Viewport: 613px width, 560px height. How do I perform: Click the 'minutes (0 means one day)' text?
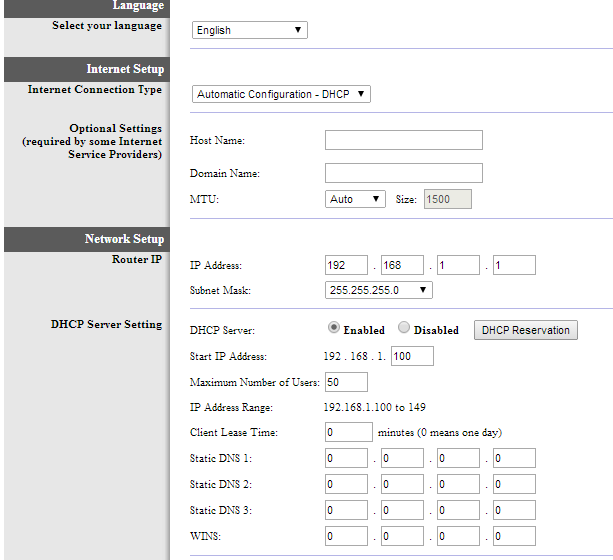point(440,433)
